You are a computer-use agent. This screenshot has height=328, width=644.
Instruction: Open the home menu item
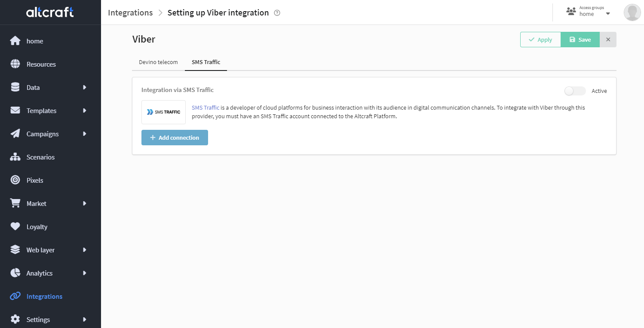(50, 41)
